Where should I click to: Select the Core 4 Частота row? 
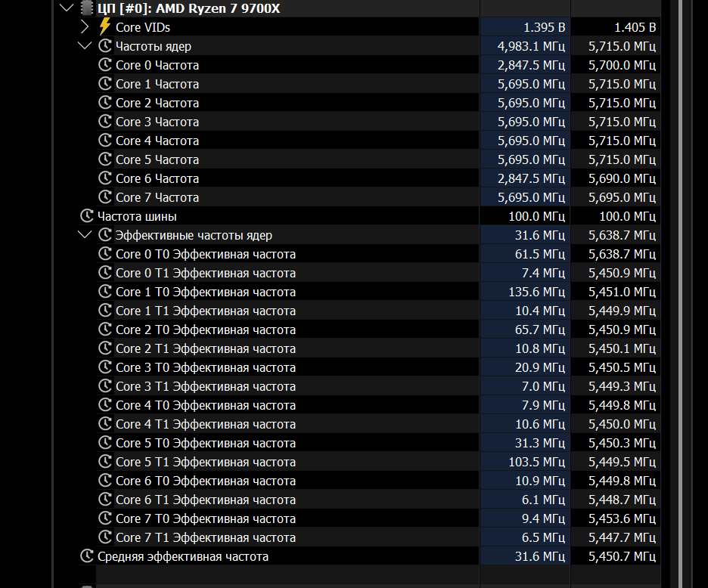pos(378,141)
